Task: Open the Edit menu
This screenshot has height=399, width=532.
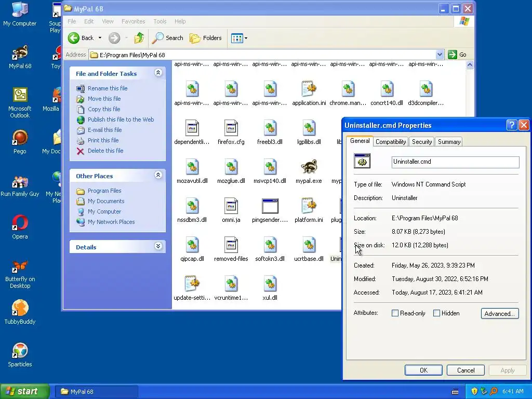Action: pyautogui.click(x=89, y=21)
